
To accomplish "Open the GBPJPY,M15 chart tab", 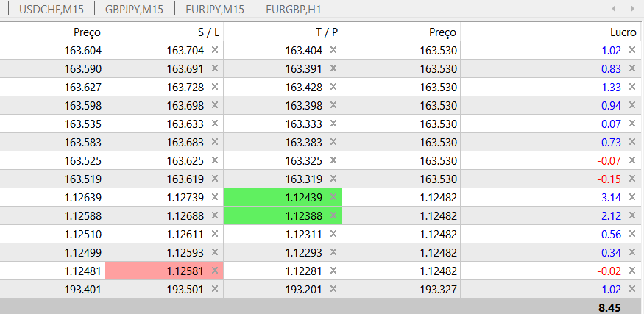I will click(x=134, y=10).
